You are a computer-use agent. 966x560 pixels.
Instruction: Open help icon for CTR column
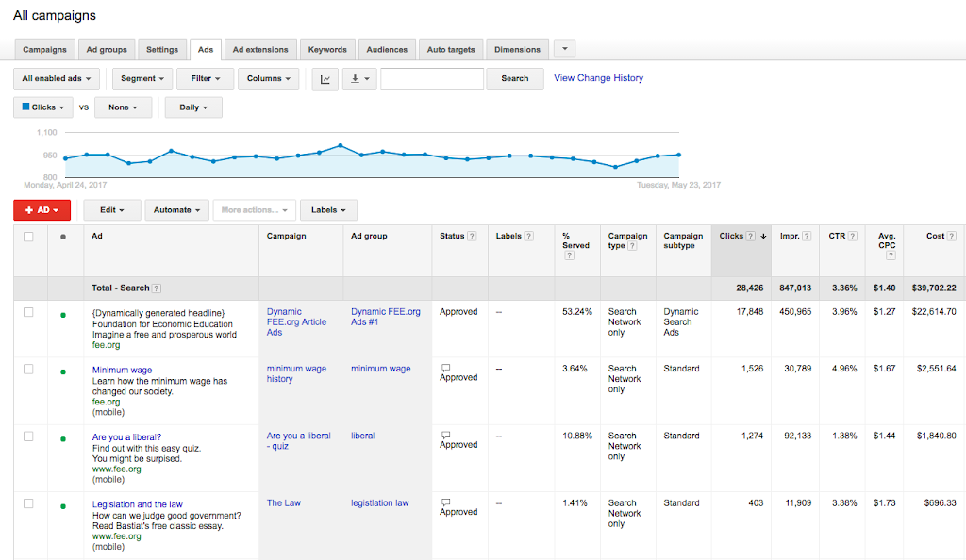click(853, 236)
